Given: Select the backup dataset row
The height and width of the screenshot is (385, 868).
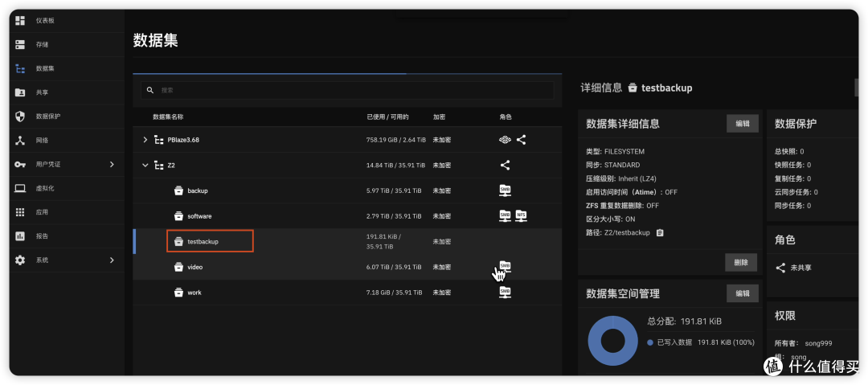Looking at the screenshot, I should coord(347,190).
